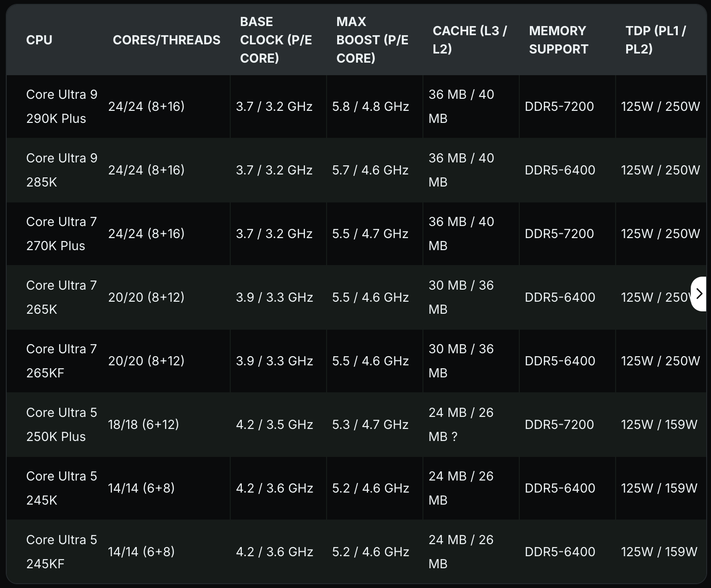Click the MEMORY SUPPORT column header

point(558,40)
